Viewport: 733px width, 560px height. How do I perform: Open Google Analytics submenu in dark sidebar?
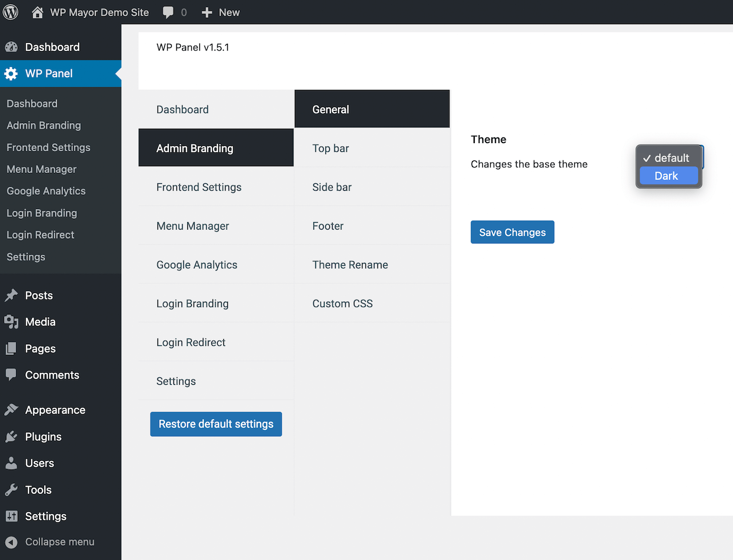coord(46,191)
